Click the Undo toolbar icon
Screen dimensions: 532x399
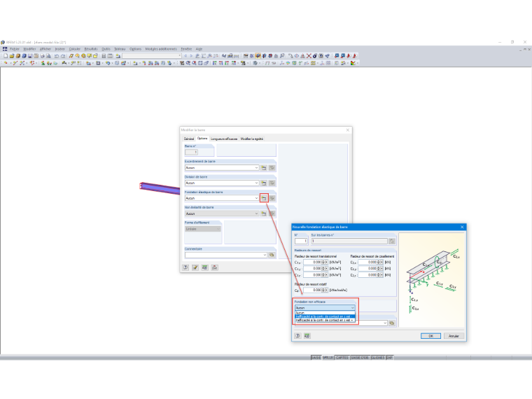click(57, 55)
